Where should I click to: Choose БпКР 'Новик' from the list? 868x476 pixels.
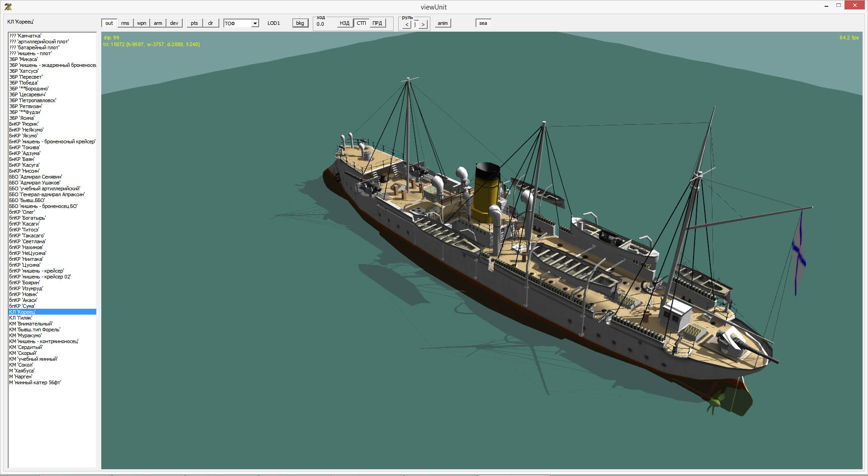24,294
